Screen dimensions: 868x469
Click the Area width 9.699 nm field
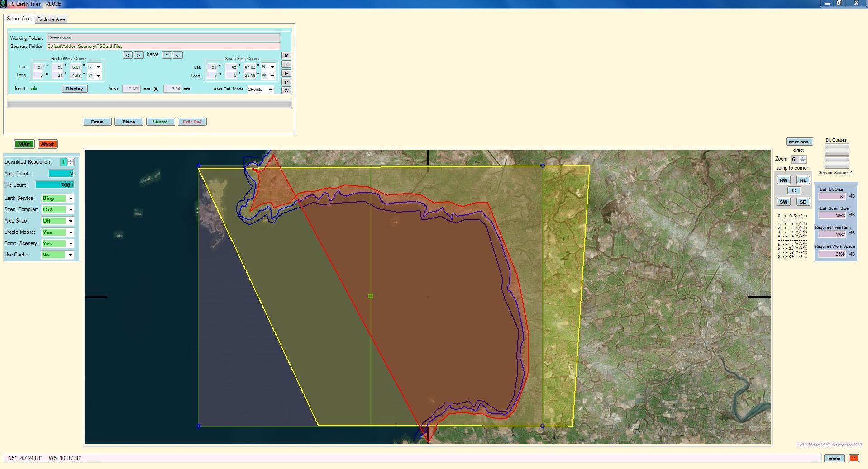point(131,89)
